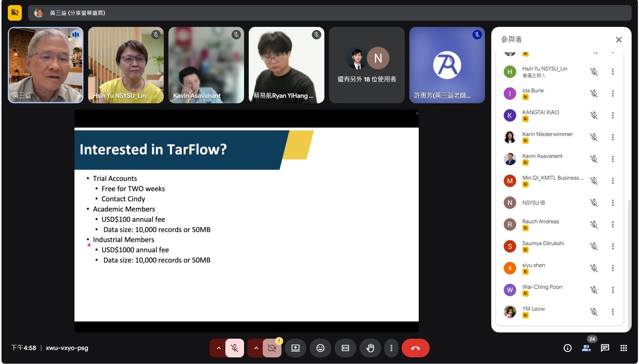Open options for YM Leow
639x364 pixels.
pyautogui.click(x=613, y=312)
